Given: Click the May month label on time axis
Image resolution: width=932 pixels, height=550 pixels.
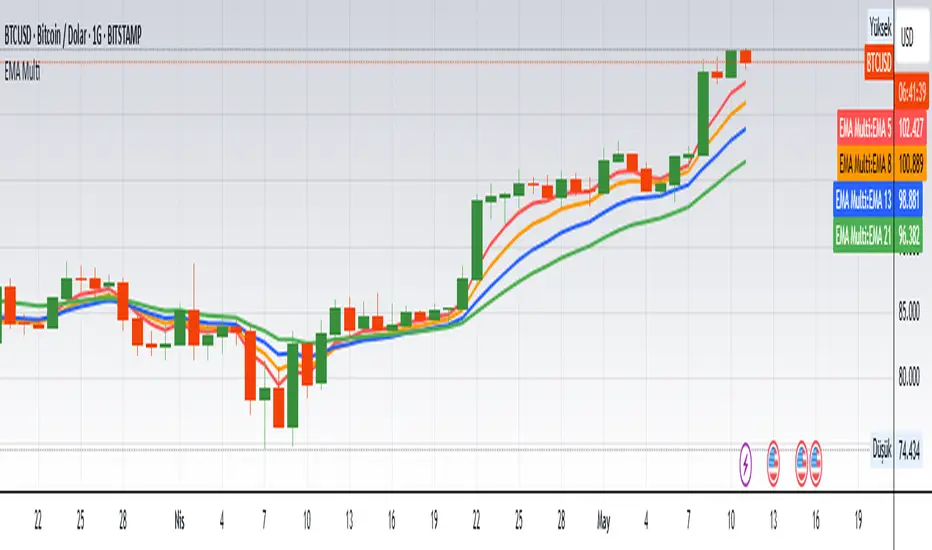Looking at the screenshot, I should [603, 521].
